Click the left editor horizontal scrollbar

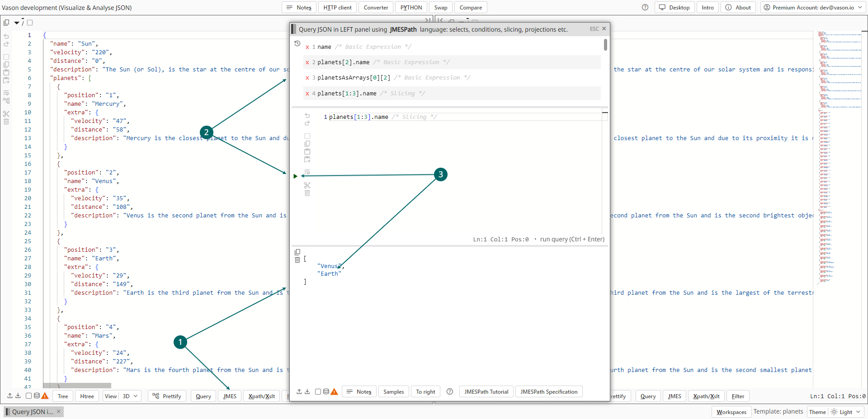coord(77,386)
